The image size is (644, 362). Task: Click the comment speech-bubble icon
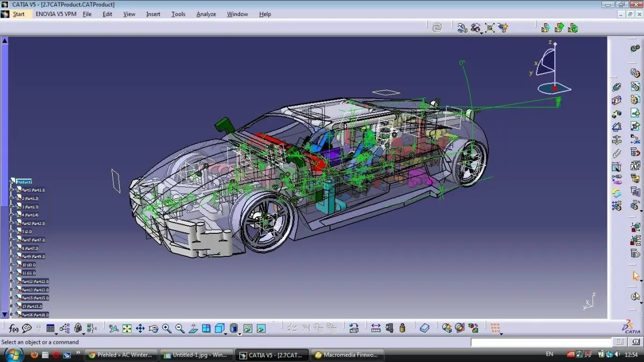[26, 328]
